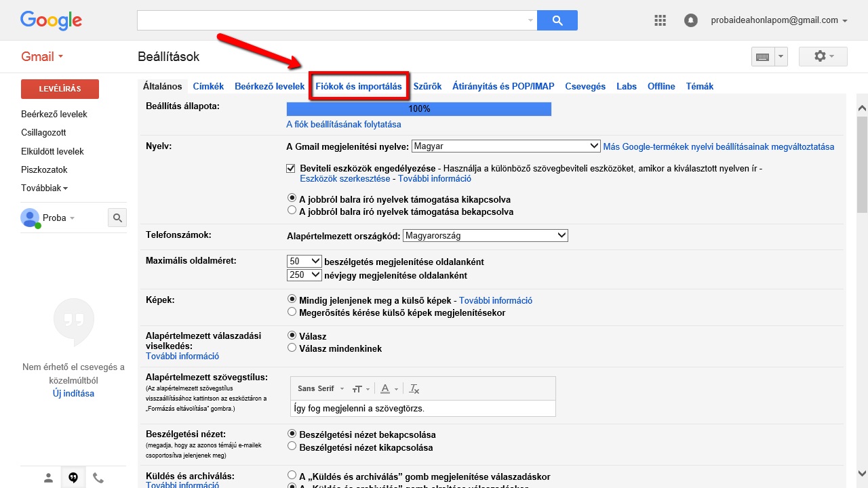Open the phone calls icon
This screenshot has height=488, width=868.
[98, 478]
